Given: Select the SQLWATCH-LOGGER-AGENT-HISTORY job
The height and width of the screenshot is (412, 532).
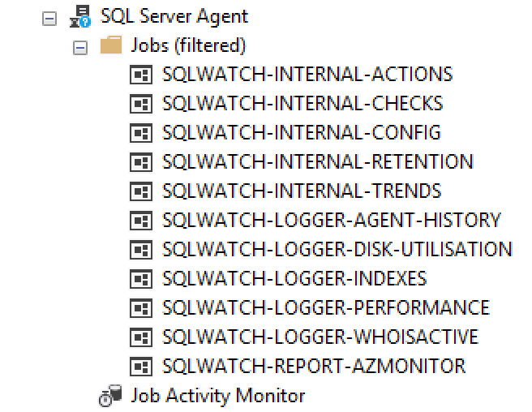Looking at the screenshot, I should [332, 221].
